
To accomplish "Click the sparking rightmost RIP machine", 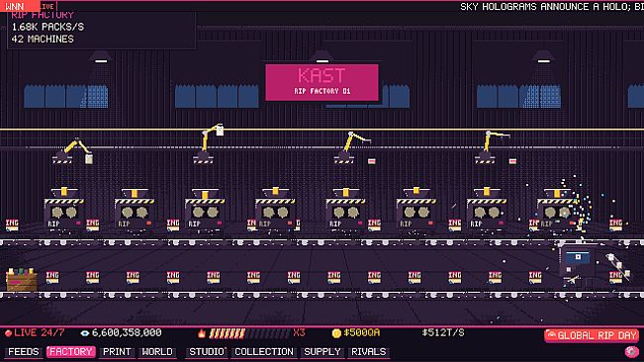I will click(557, 211).
